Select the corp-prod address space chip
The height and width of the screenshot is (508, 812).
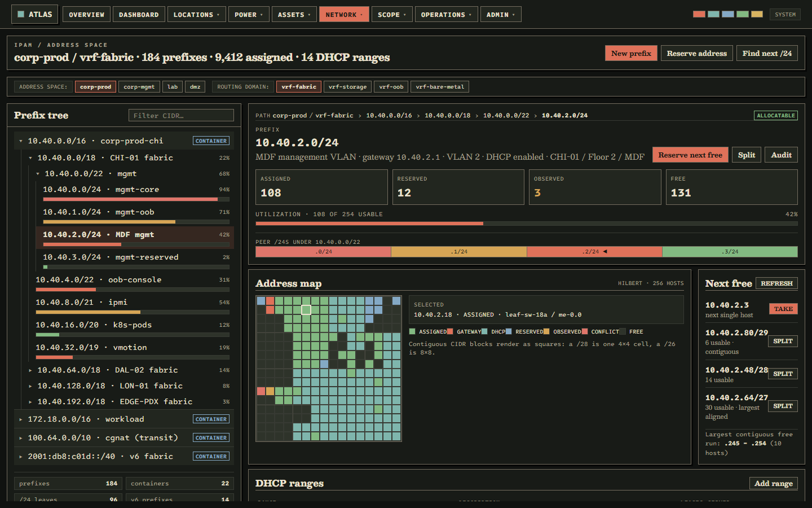point(95,87)
